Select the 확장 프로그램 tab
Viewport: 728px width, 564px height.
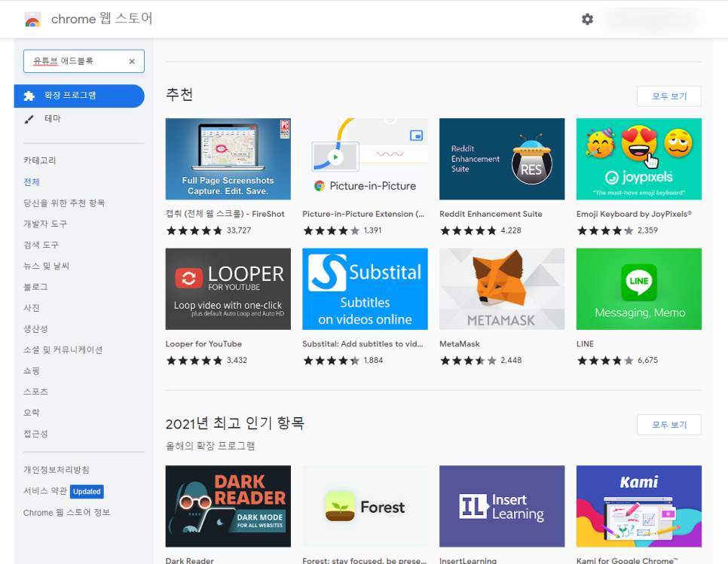79,96
